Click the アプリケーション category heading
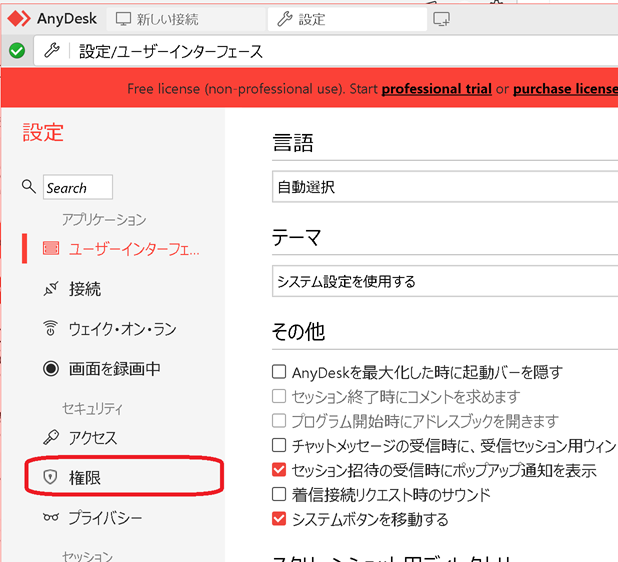Image resolution: width=618 pixels, height=562 pixels. [x=104, y=219]
